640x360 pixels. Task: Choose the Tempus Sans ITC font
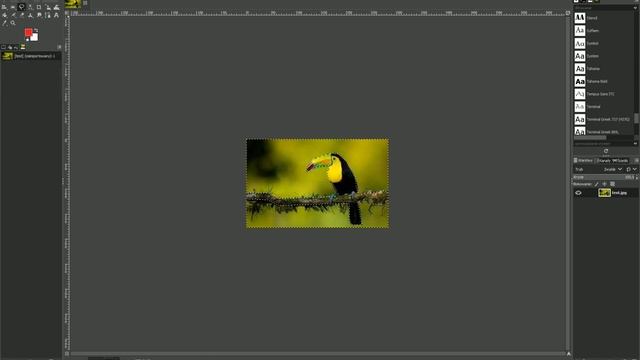tap(604, 94)
